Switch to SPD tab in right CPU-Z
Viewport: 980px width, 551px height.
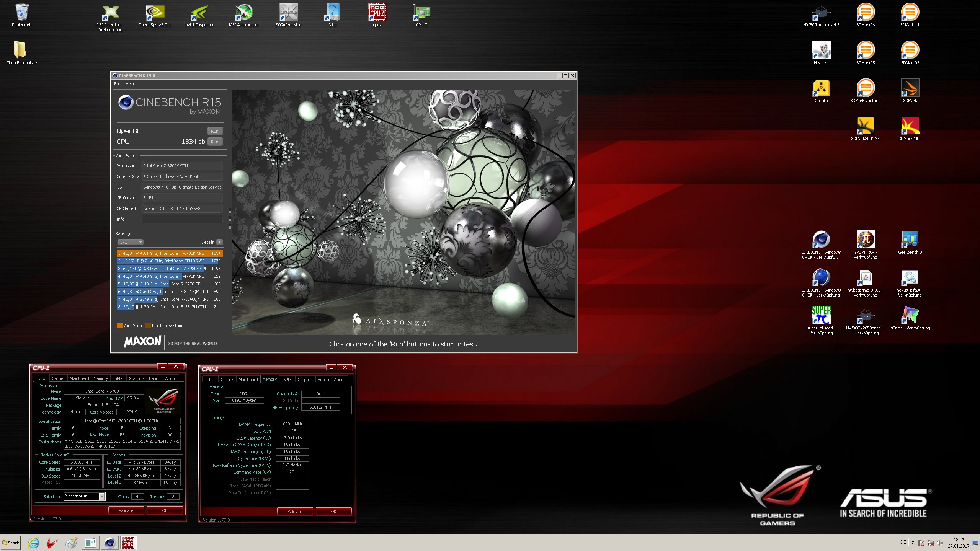[x=287, y=380]
